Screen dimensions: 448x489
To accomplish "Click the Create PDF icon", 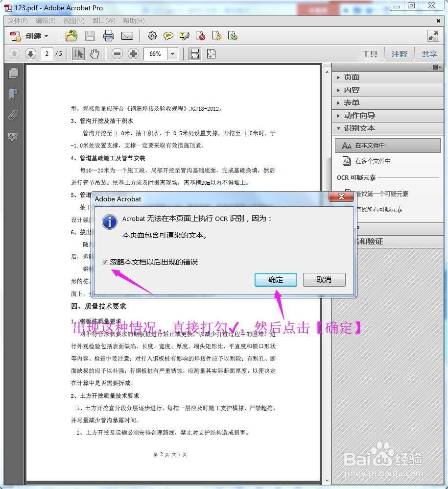I will [x=16, y=36].
